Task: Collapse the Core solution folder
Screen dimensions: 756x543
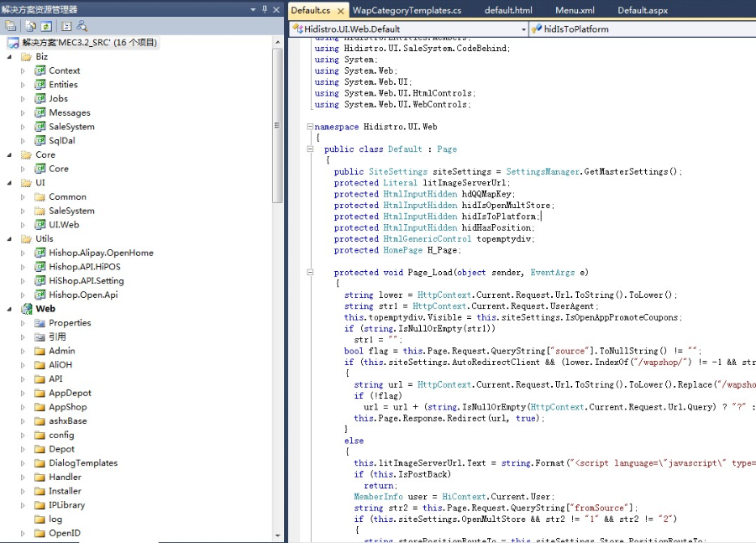Action: [x=9, y=155]
